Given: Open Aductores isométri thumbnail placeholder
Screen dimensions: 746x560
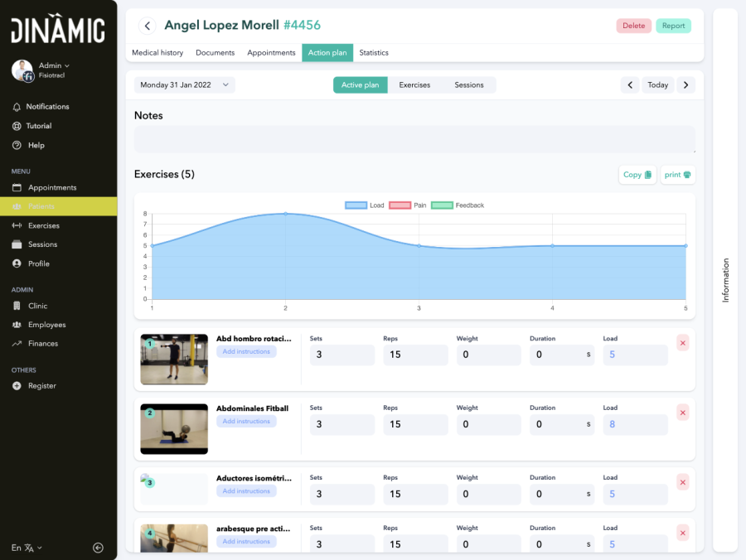Looking at the screenshot, I should pyautogui.click(x=174, y=489).
